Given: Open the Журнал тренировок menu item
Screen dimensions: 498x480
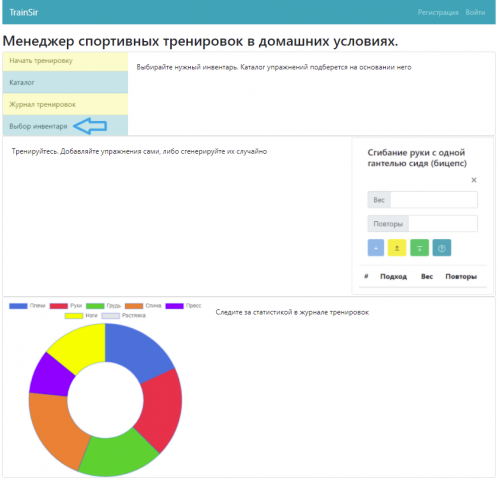Looking at the screenshot, I should [x=65, y=104].
